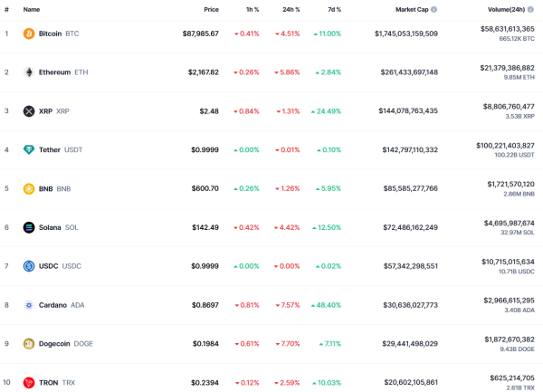Click the Ethereum logo icon
543x392 pixels.
point(29,72)
